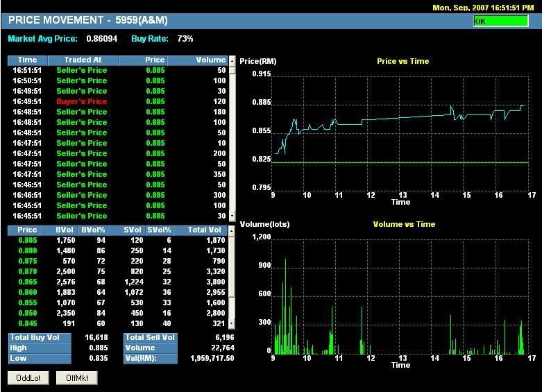Select the 0.865 price level row
Screen dimensions: 542x392
coord(118,282)
